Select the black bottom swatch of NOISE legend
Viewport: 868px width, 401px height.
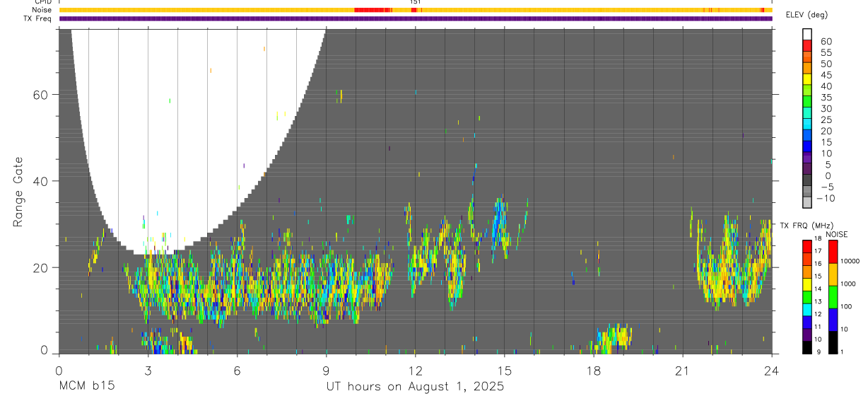click(833, 342)
